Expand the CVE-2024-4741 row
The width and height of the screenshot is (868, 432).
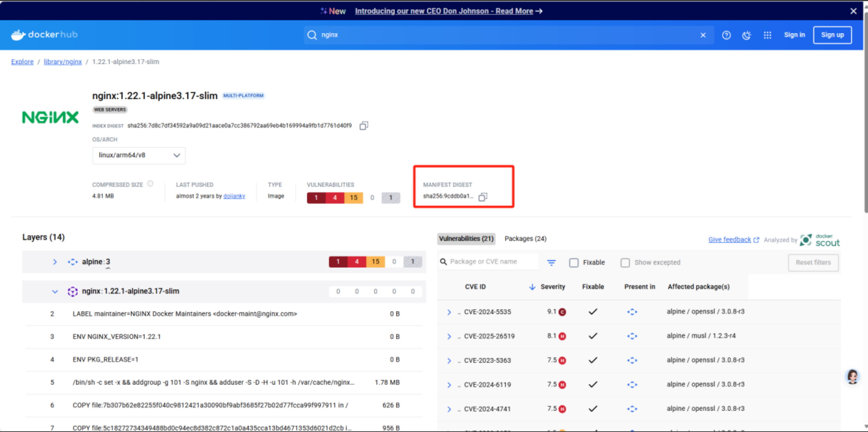pyautogui.click(x=449, y=409)
